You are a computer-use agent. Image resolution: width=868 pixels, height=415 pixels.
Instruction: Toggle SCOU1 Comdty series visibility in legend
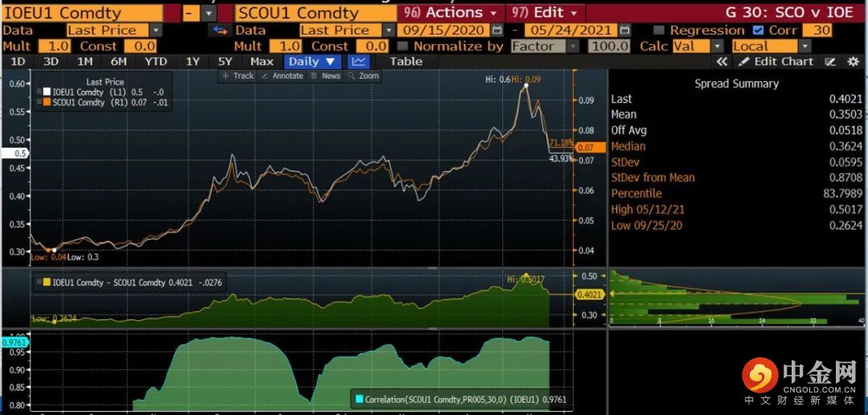pos(39,102)
